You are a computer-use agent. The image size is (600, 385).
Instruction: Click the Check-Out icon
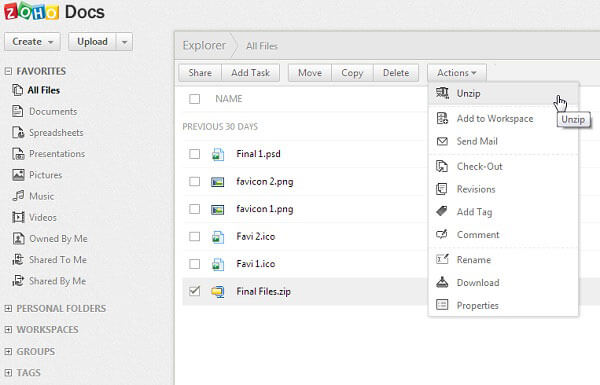pos(442,166)
